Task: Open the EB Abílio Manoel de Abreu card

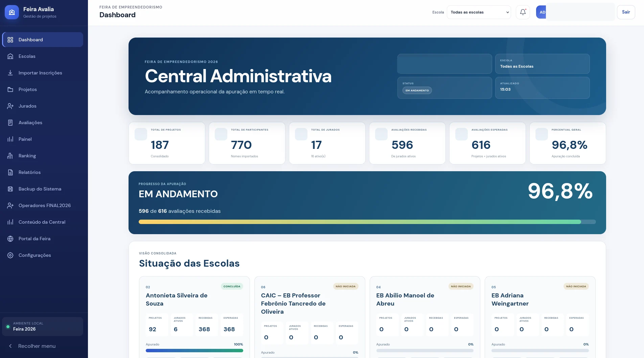Action: (425, 317)
